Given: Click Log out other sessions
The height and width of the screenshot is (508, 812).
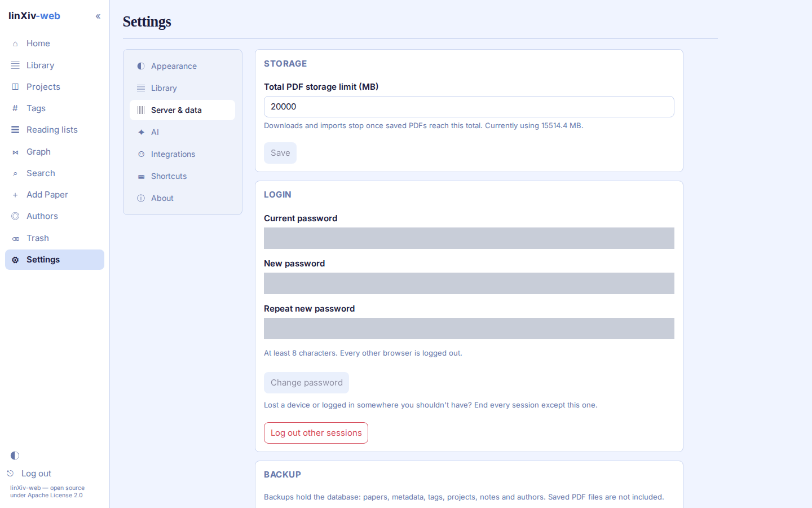Looking at the screenshot, I should coord(316,433).
